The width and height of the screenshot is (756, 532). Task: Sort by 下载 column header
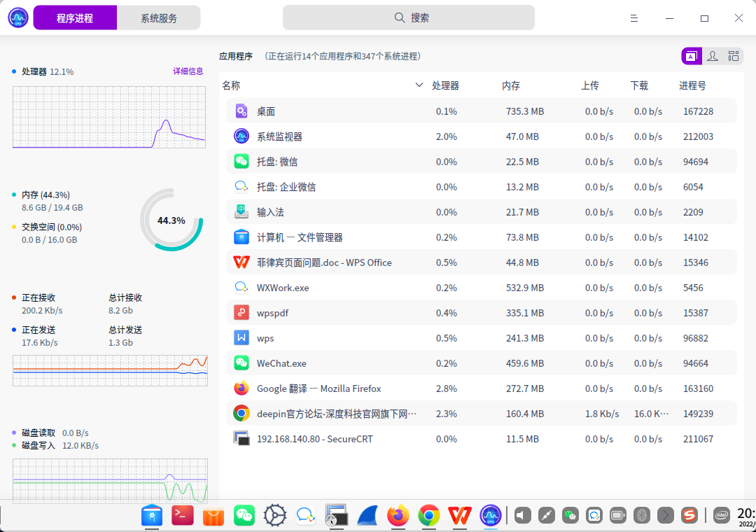coord(639,85)
